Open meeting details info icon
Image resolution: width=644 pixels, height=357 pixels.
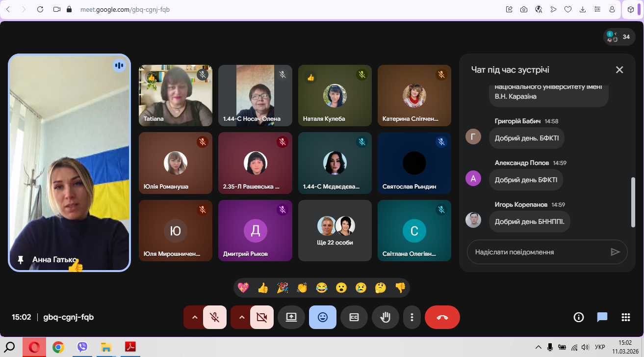coord(579,317)
